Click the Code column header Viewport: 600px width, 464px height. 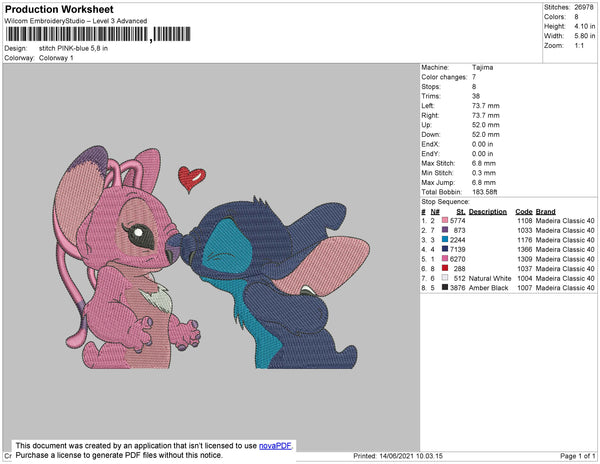tap(523, 212)
